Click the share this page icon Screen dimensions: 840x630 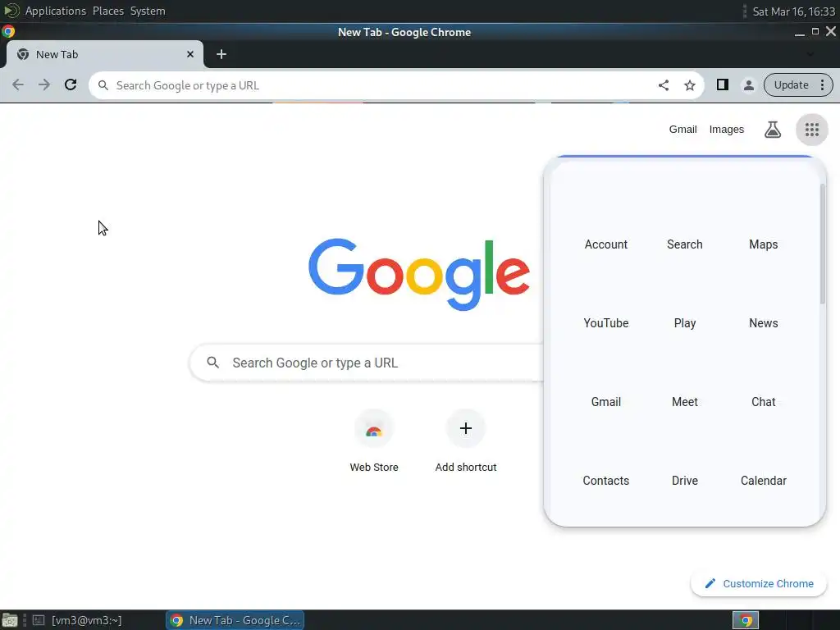click(x=663, y=84)
